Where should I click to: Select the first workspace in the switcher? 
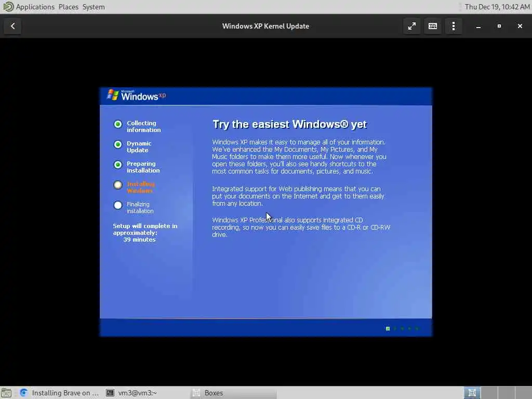click(x=472, y=393)
